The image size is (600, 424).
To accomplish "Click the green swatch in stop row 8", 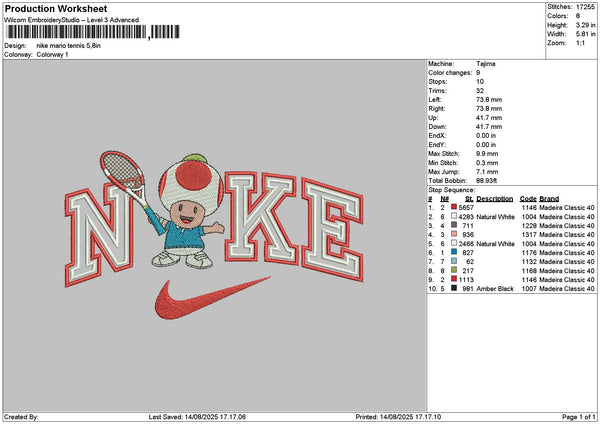I will (x=454, y=270).
